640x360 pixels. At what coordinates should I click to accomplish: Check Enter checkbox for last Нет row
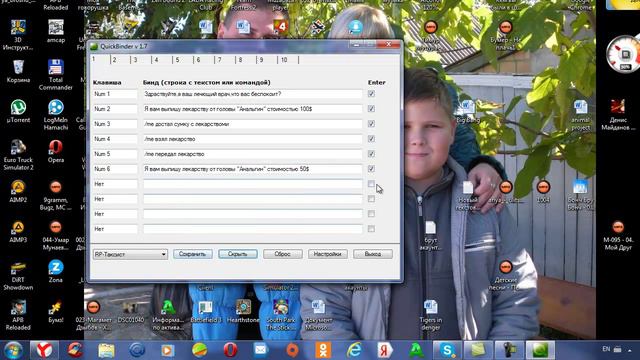[x=371, y=229]
